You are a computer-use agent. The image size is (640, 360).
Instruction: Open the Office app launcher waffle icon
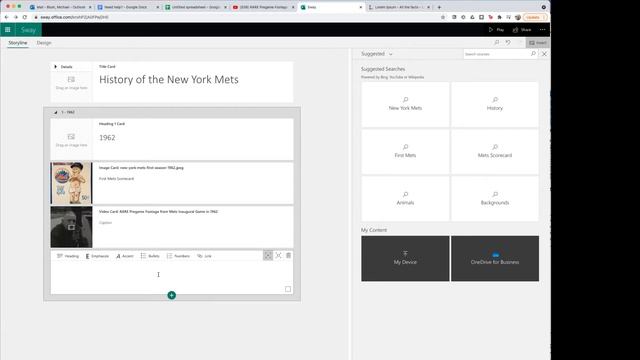[x=7, y=30]
